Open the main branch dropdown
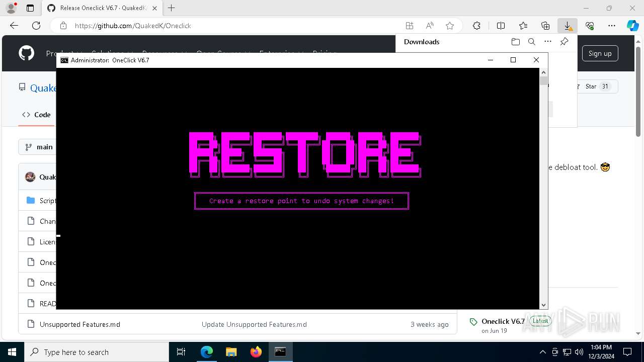The height and width of the screenshot is (362, 644). 39,147
